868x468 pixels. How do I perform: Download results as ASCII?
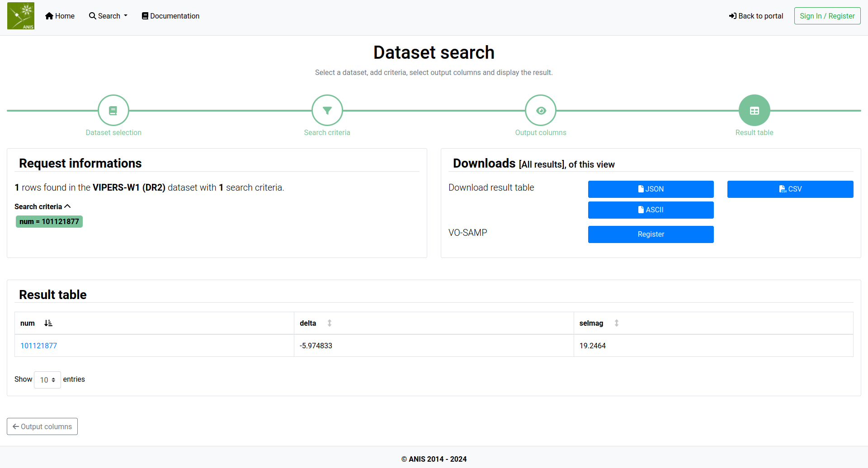pyautogui.click(x=651, y=210)
